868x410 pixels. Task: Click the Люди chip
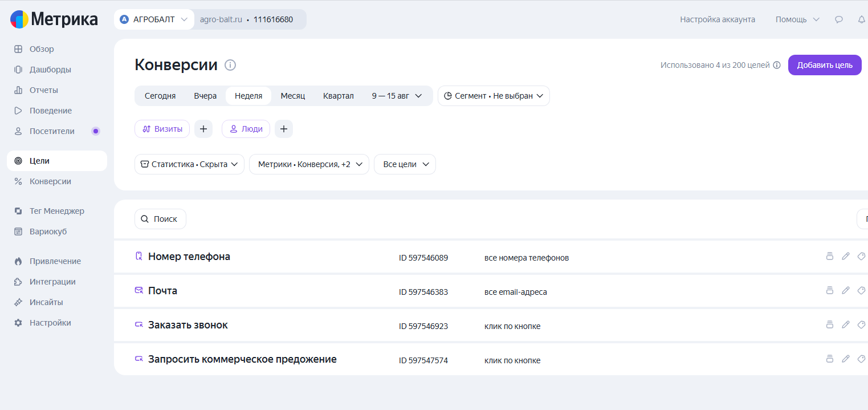pyautogui.click(x=246, y=129)
